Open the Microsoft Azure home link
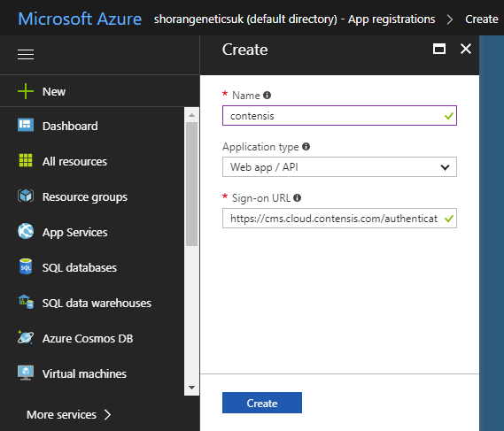This screenshot has width=504, height=431. tap(80, 19)
